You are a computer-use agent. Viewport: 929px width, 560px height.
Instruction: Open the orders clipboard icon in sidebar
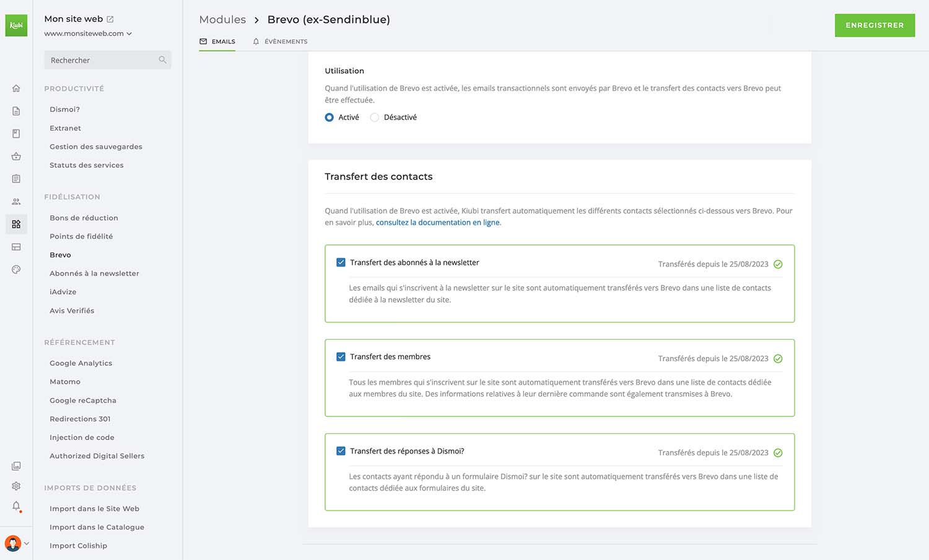point(16,179)
